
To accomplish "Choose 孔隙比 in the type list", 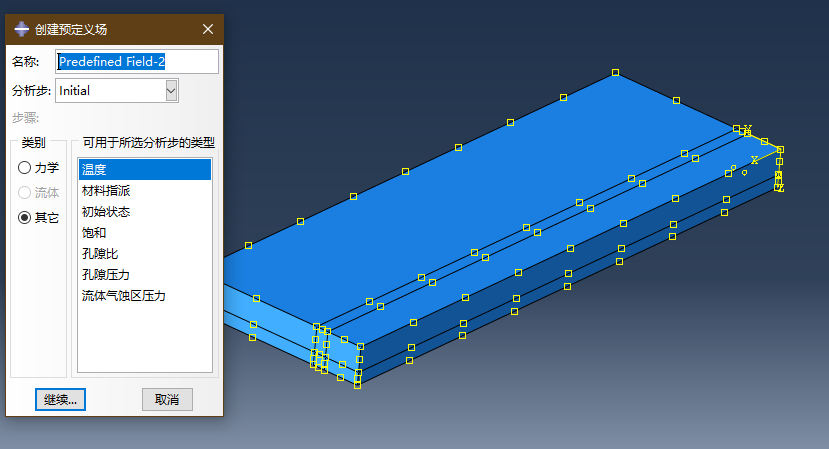I will (145, 253).
